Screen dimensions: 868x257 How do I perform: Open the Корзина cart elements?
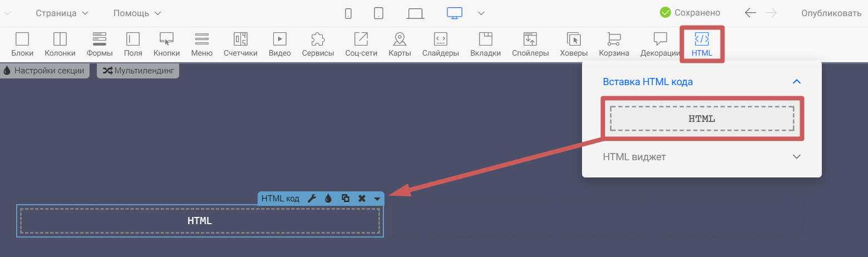pyautogui.click(x=614, y=45)
